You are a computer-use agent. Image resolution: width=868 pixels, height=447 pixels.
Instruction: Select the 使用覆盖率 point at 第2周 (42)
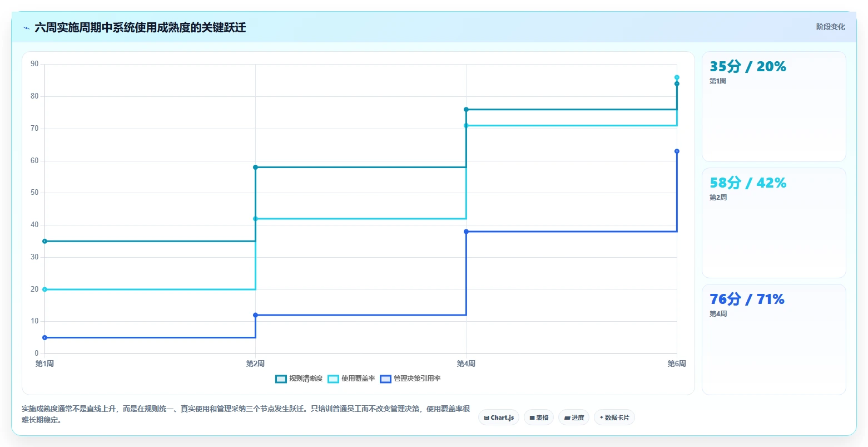point(255,219)
